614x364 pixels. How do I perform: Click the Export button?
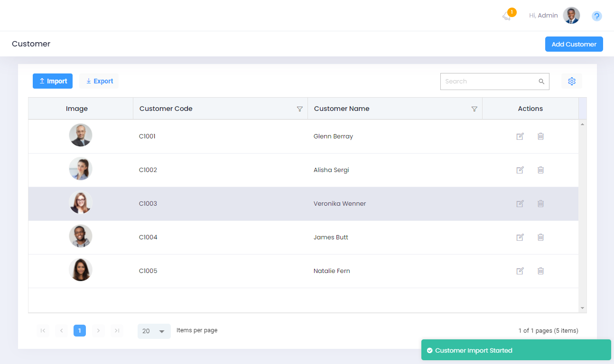point(99,81)
